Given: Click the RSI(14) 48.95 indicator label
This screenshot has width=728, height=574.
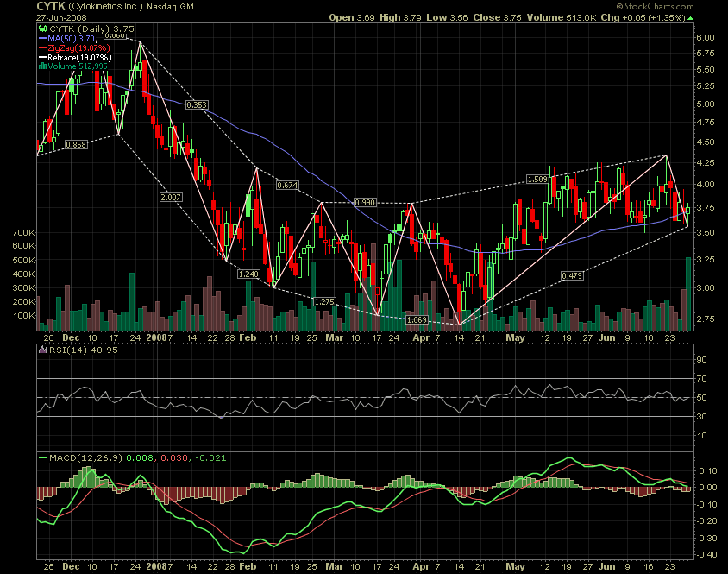Looking at the screenshot, I should pos(84,350).
